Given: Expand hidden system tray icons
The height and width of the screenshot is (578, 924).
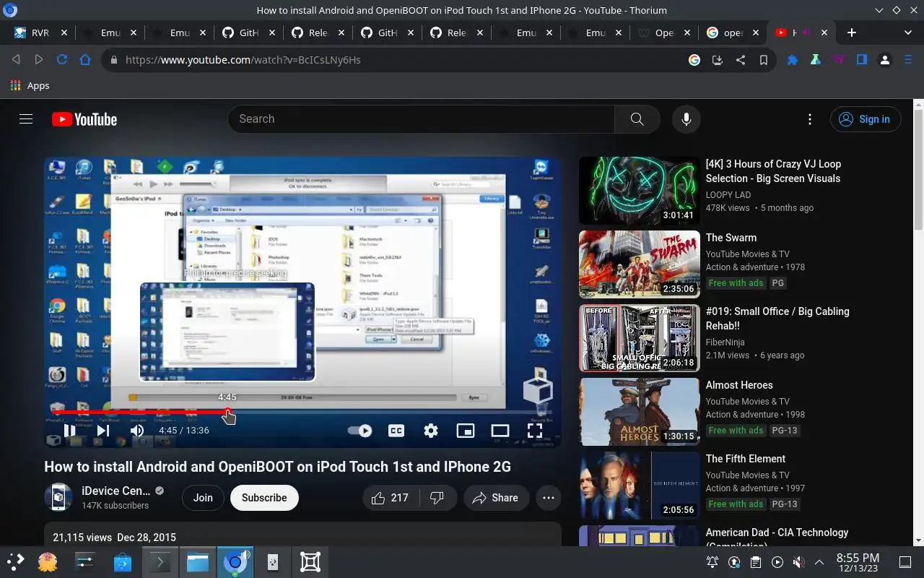Looking at the screenshot, I should pos(819,562).
